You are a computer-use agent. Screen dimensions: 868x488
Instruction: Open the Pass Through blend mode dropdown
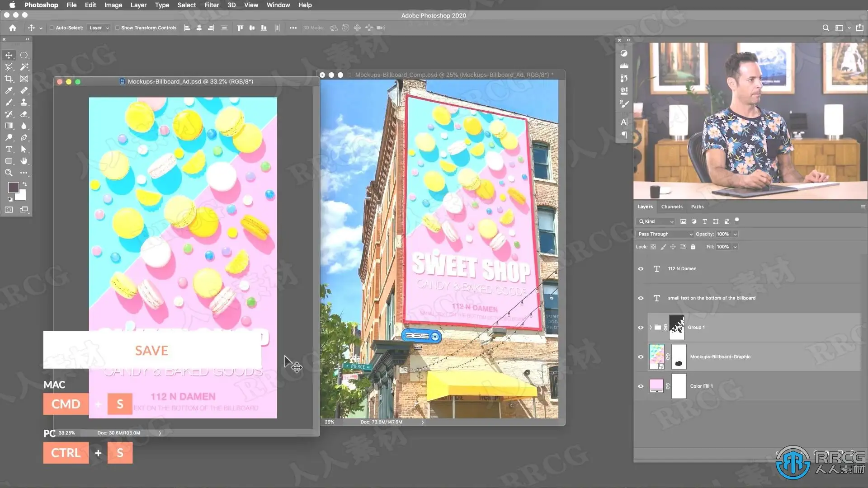coord(665,234)
